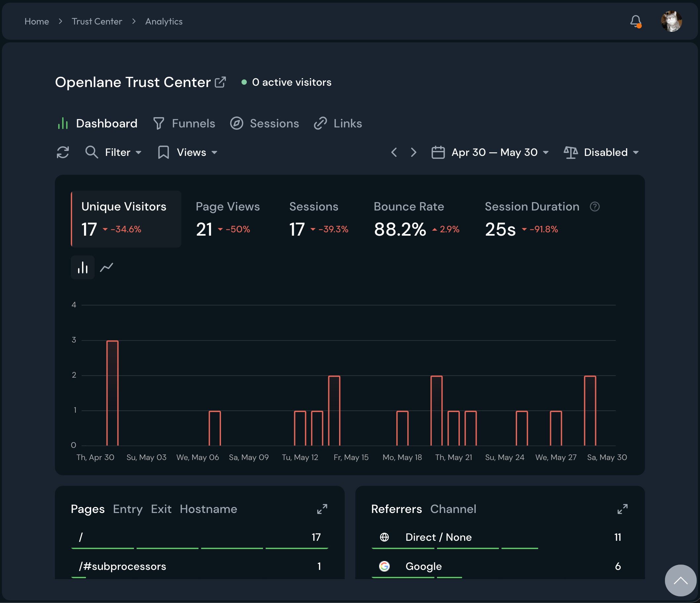Click the Analytics breadcrumb
This screenshot has height=603, width=700.
click(x=164, y=21)
